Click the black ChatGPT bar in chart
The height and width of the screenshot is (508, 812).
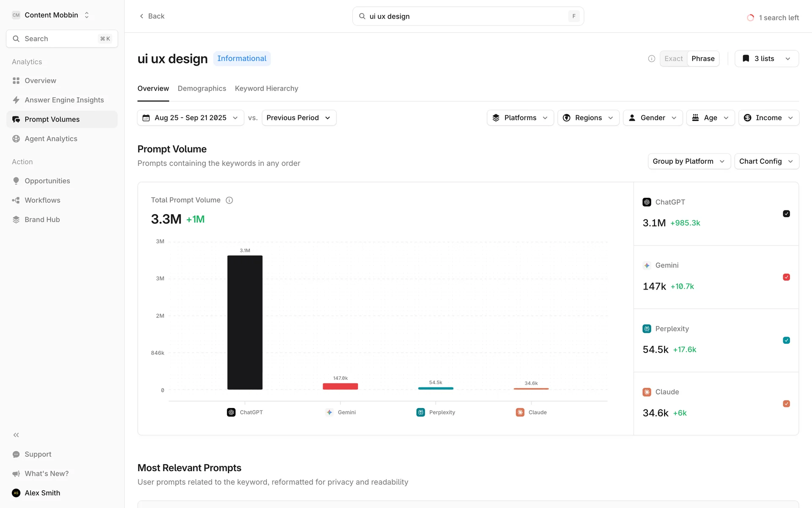pos(245,322)
